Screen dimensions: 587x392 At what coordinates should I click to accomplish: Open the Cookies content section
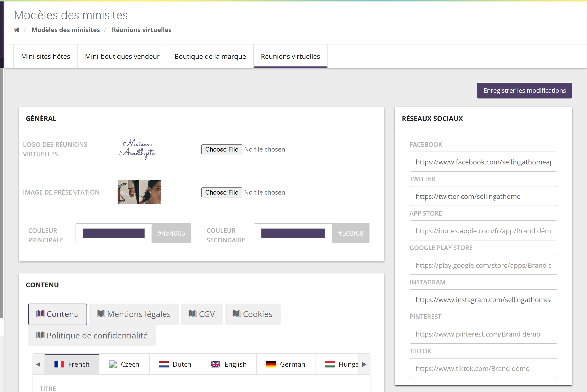click(x=252, y=314)
